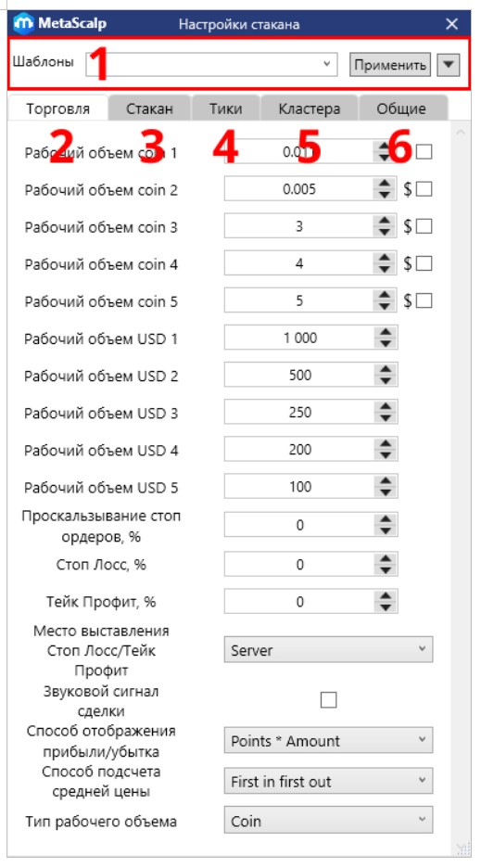Click the MetaScalp logo icon
The width and height of the screenshot is (481, 868).
[24, 24]
